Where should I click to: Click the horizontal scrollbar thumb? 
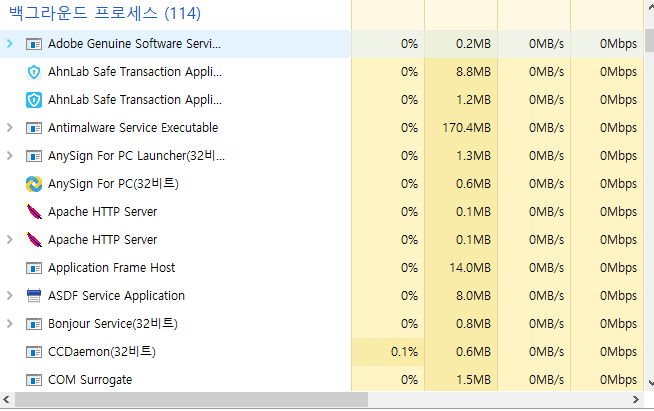coord(191,400)
